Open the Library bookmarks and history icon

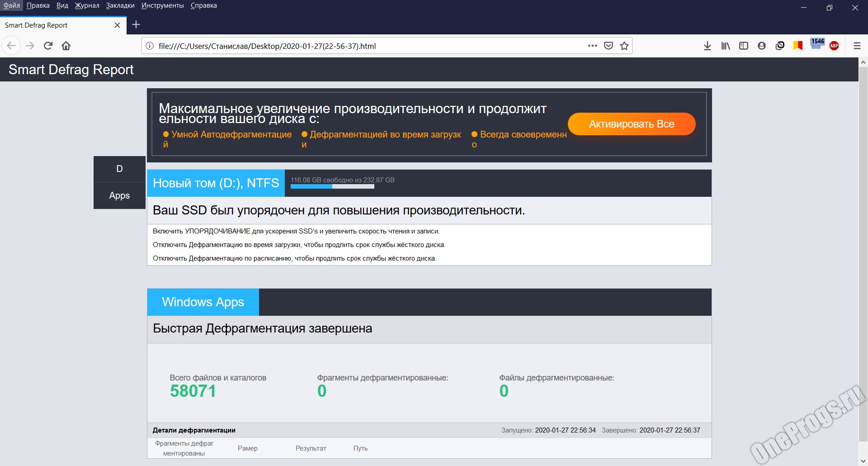(x=726, y=46)
